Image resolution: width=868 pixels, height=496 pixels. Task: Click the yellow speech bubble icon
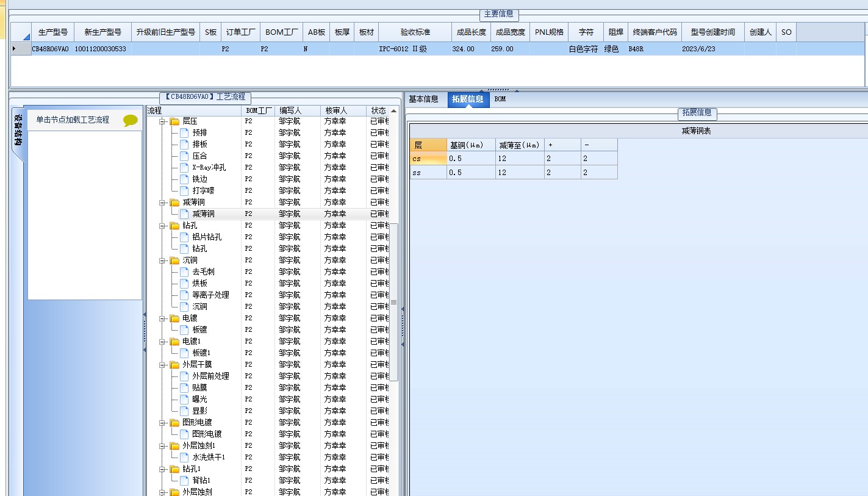(131, 120)
